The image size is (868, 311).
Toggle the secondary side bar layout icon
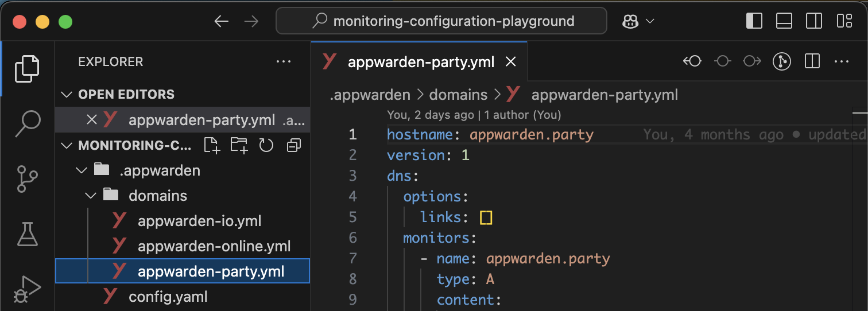coord(814,21)
